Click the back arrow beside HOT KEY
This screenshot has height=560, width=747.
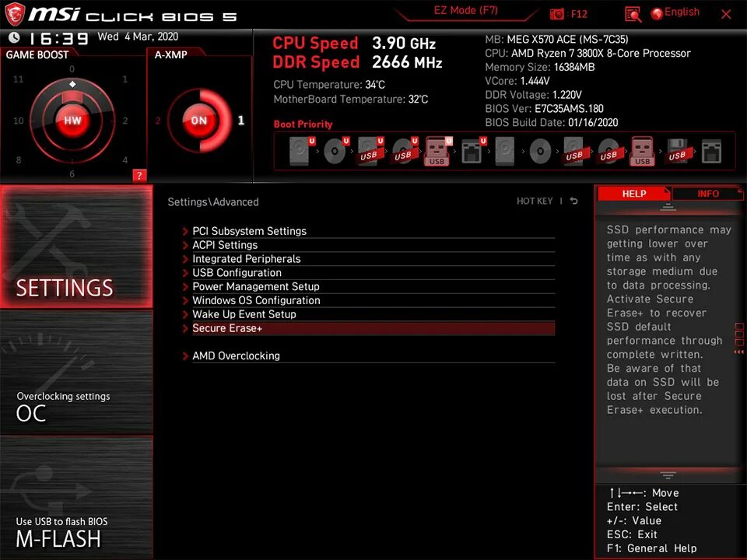574,201
